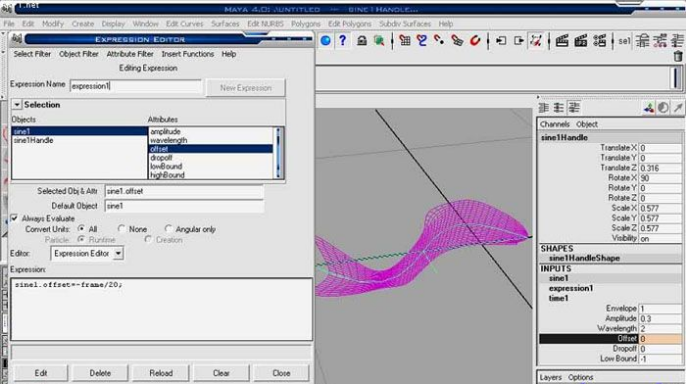Image resolution: width=694 pixels, height=384 pixels.
Task: Toggle the lock current selection padlock icon
Action: (362, 41)
